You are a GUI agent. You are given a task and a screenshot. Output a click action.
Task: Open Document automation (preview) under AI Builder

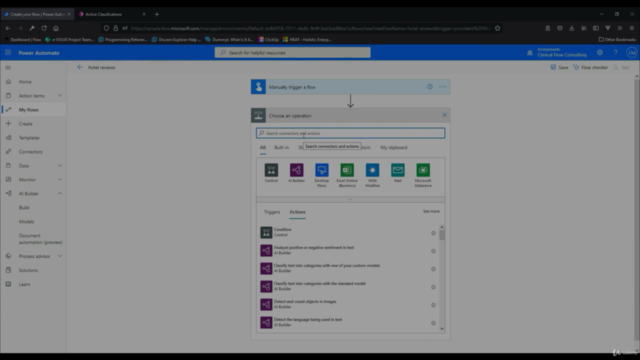click(x=40, y=239)
